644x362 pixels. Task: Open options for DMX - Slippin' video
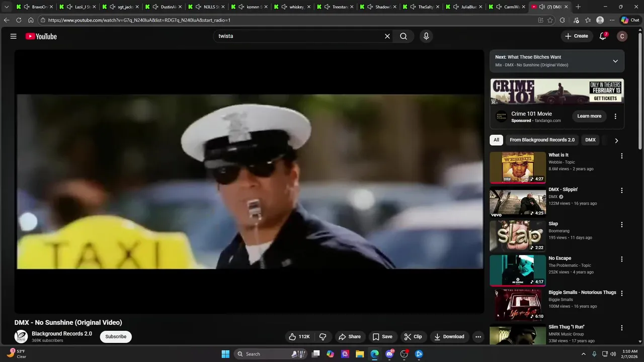[622, 191]
